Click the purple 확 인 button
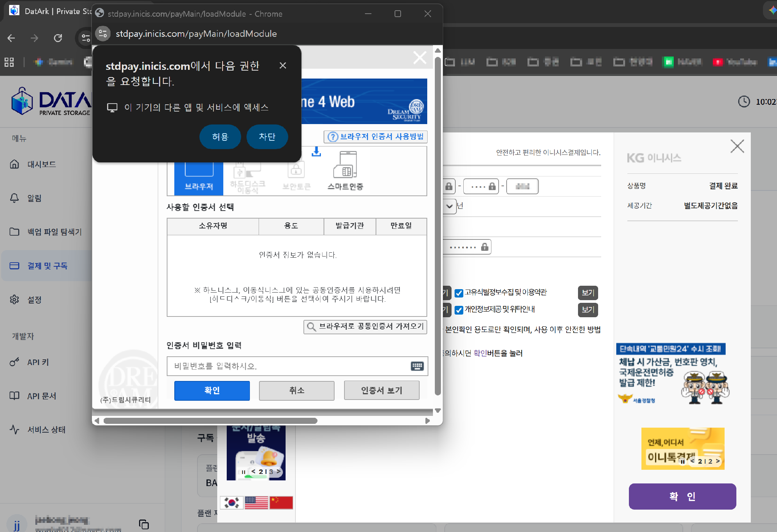Screen dimensions: 777x532 (x=682, y=496)
